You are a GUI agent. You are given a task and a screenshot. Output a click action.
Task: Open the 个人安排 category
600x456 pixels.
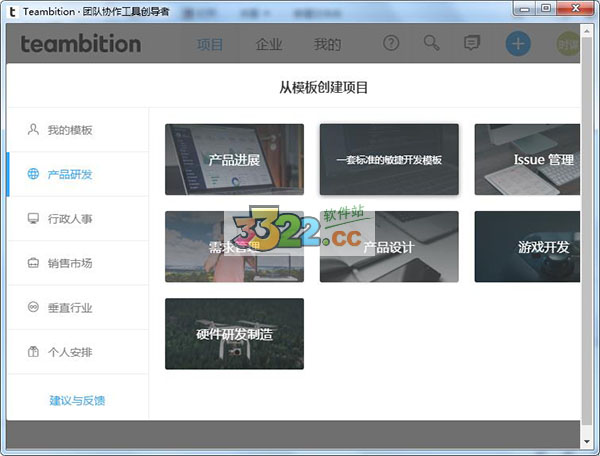pyautogui.click(x=70, y=352)
